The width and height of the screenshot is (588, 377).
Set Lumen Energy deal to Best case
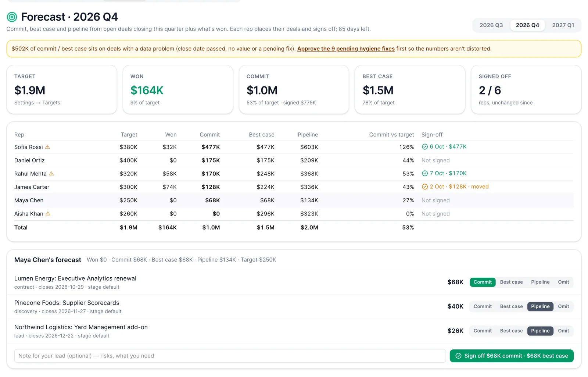(511, 282)
